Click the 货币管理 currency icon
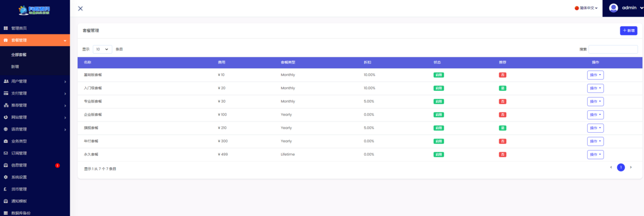The height and width of the screenshot is (216, 644). point(6,189)
